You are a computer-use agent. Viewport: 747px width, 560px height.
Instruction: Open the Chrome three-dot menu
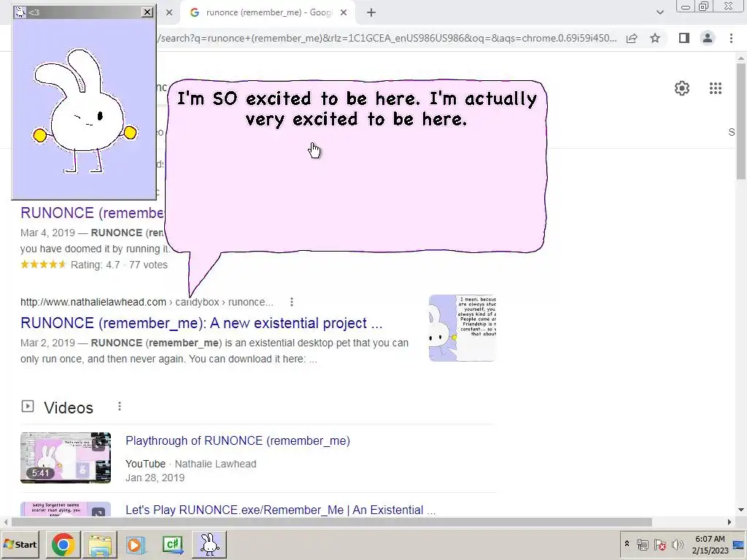point(731,38)
